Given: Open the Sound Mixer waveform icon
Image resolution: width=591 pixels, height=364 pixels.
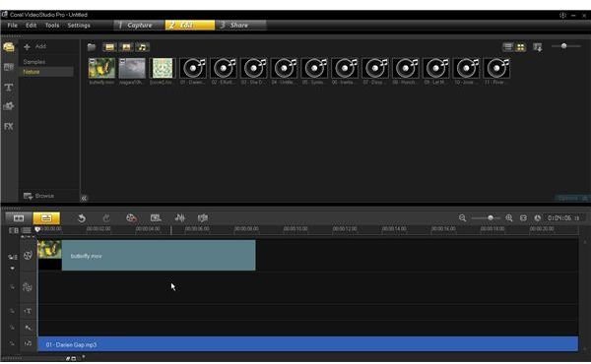Looking at the screenshot, I should click(180, 218).
